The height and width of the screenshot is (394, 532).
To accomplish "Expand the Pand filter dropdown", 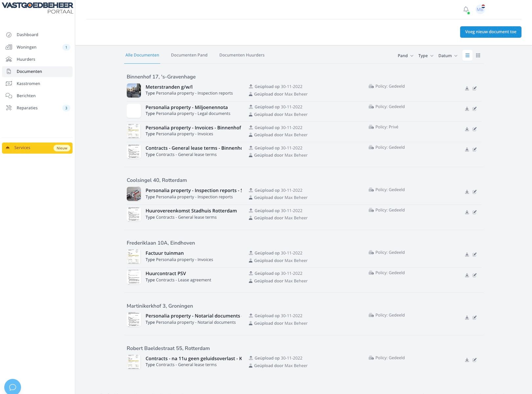I will pos(405,56).
